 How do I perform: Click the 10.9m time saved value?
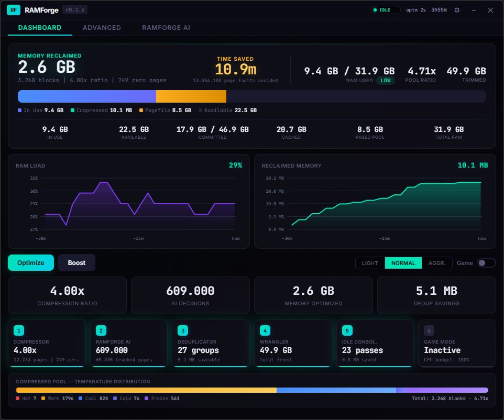click(x=235, y=69)
